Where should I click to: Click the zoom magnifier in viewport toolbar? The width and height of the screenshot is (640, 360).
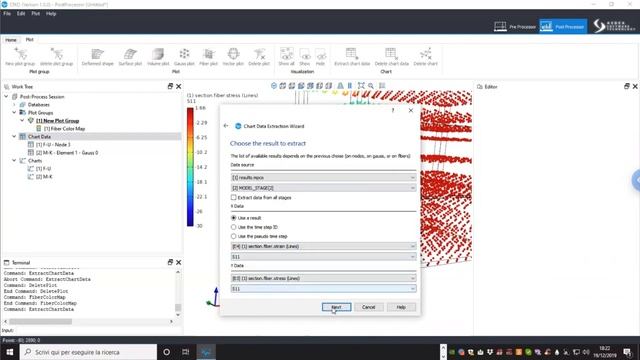pyautogui.click(x=371, y=86)
